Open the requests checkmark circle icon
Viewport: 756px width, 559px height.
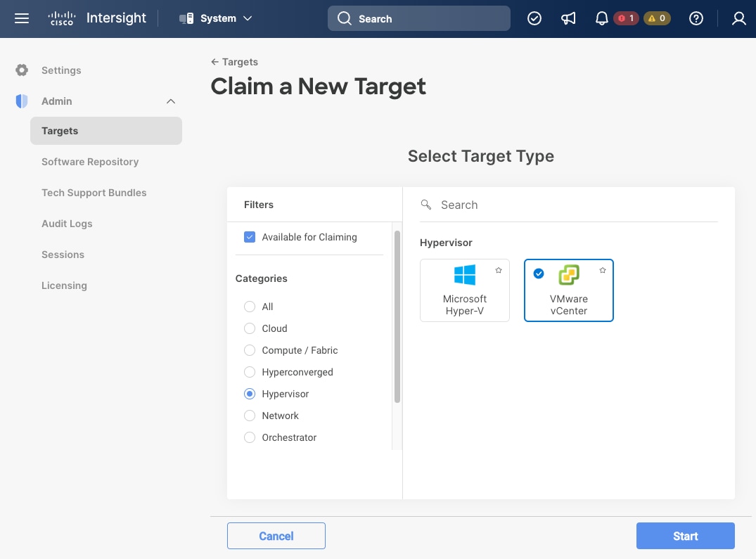(534, 18)
